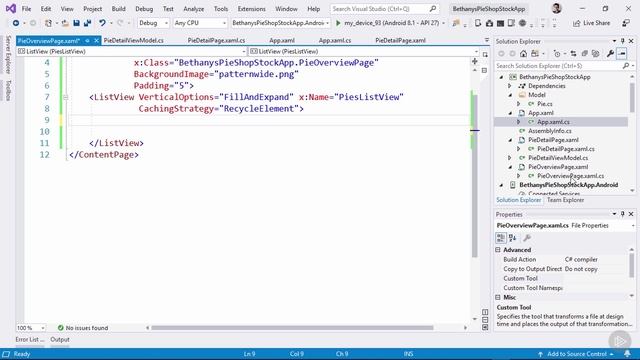Click the No issues found indicator
Image resolution: width=640 pixels, height=360 pixels.
[x=83, y=328]
